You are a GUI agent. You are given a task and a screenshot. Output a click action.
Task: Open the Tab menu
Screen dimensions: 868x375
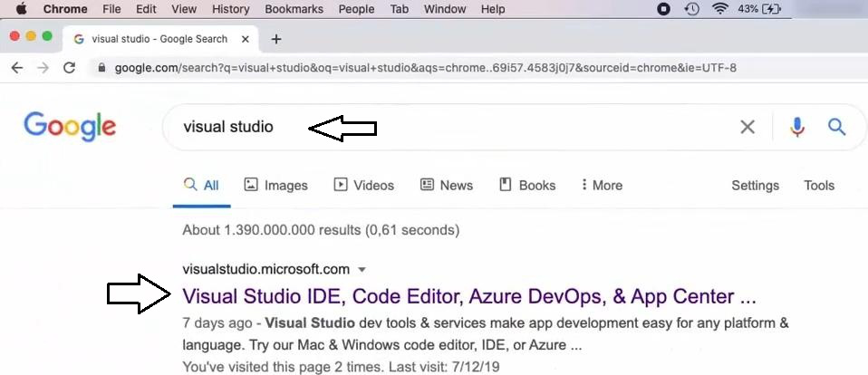(400, 9)
